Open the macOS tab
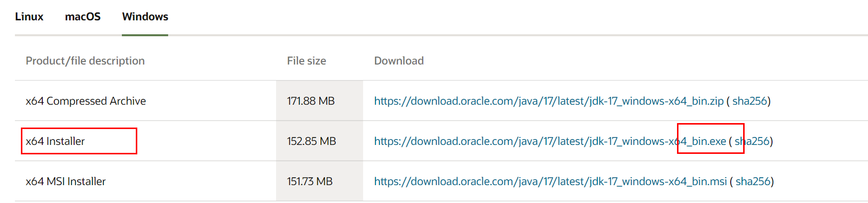The height and width of the screenshot is (203, 868). 83,17
